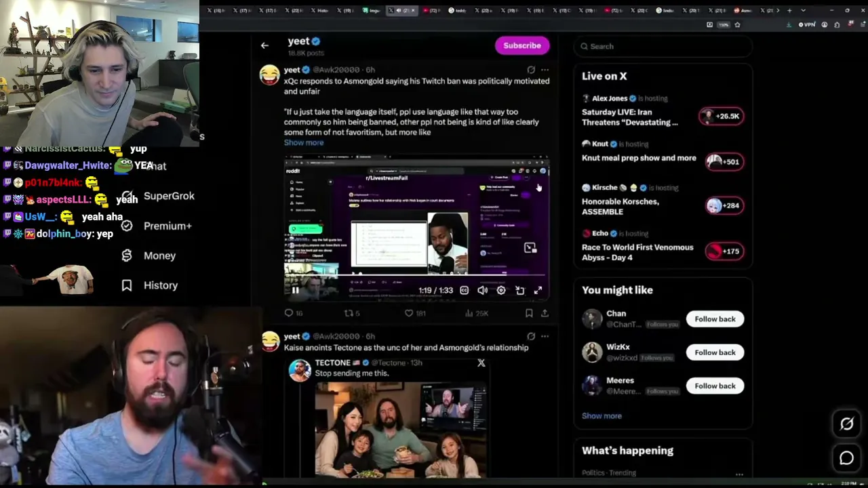Go back using the profile back arrow

[264, 45]
